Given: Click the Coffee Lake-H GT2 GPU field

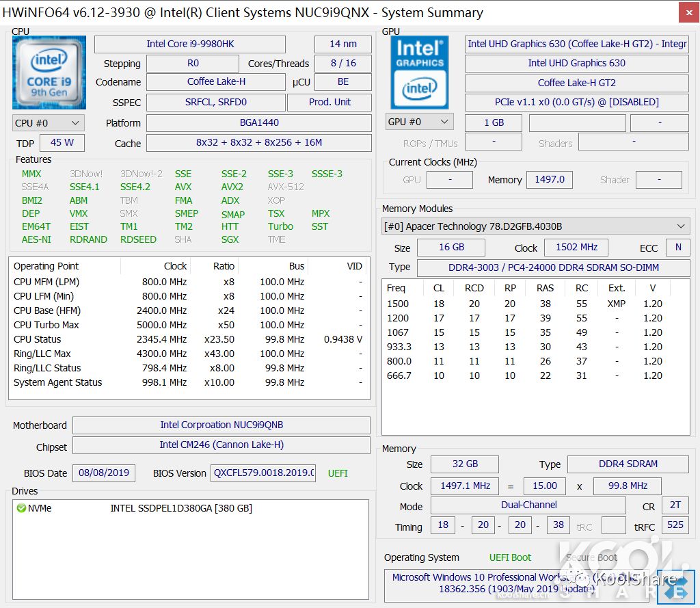Looking at the screenshot, I should [x=577, y=83].
